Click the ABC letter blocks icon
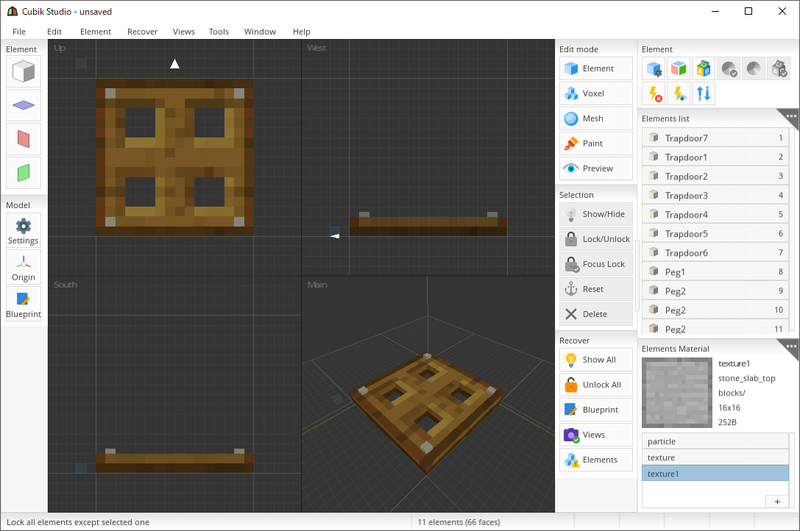The height and width of the screenshot is (531, 800). click(704, 68)
